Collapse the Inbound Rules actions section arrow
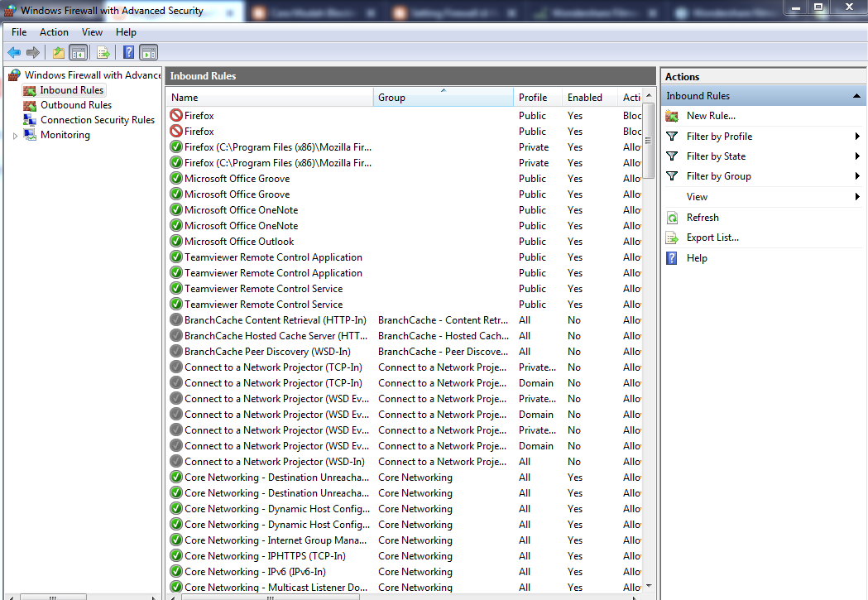The width and height of the screenshot is (868, 600). point(856,96)
